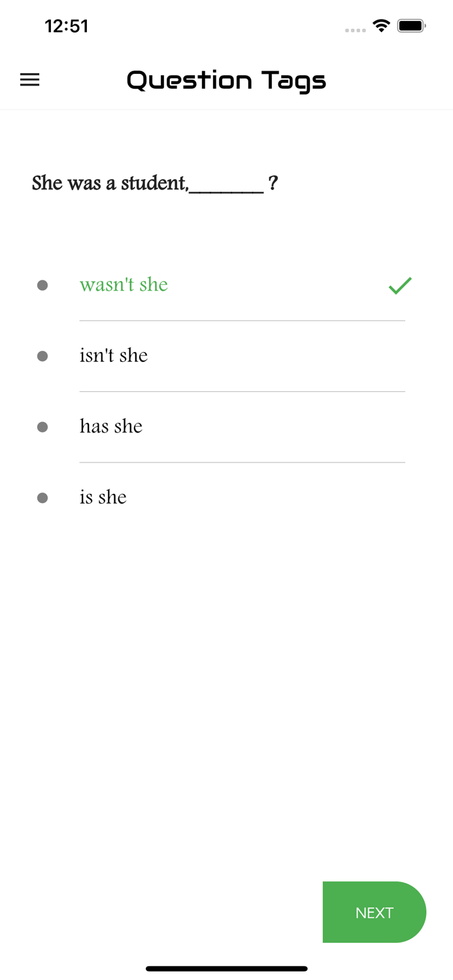Screen dimensions: 453x980
Task: Click the bullet icon next to 'wasn't she'
Action: click(x=43, y=286)
